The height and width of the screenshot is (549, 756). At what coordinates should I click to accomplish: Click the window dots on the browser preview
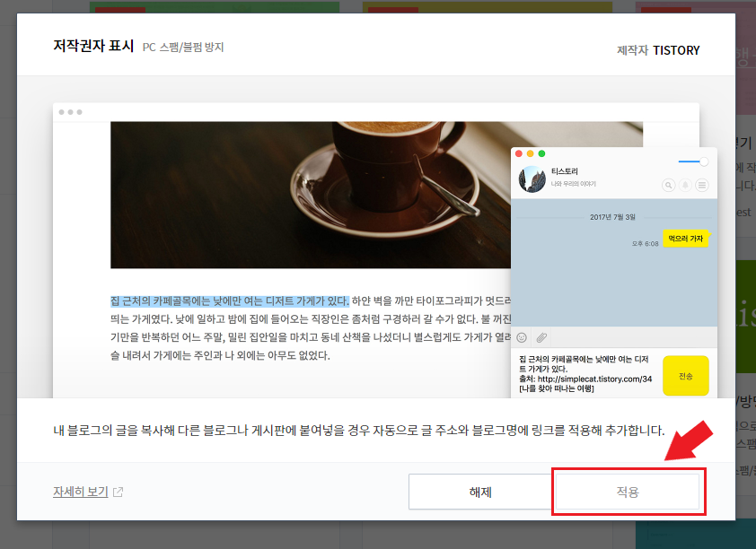(x=71, y=112)
